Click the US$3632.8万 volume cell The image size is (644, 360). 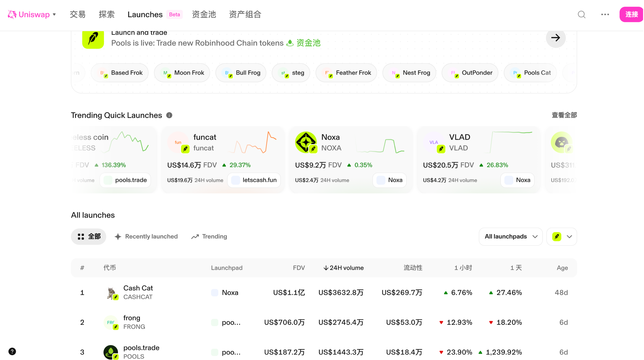pos(341,293)
